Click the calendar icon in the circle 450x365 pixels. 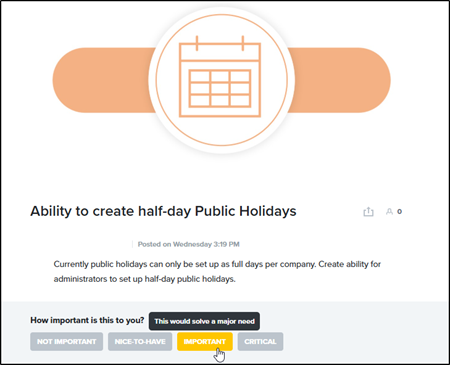(220, 76)
